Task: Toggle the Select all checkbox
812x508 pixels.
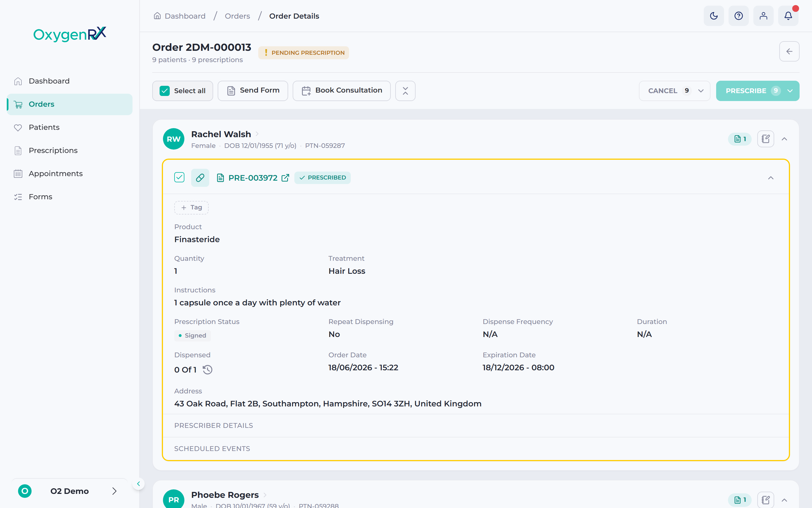Action: (x=165, y=91)
